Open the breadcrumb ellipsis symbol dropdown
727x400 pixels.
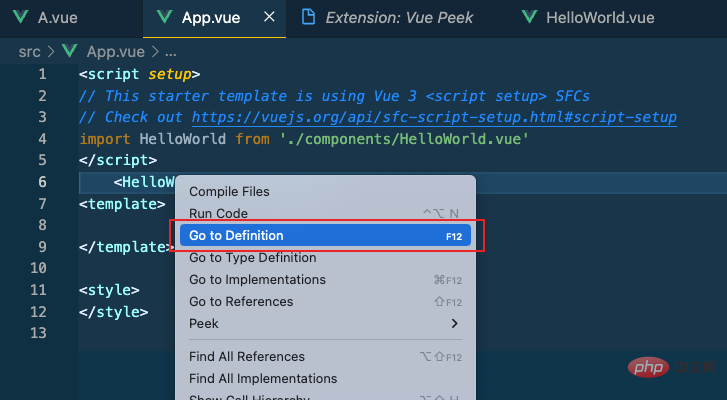[x=170, y=50]
